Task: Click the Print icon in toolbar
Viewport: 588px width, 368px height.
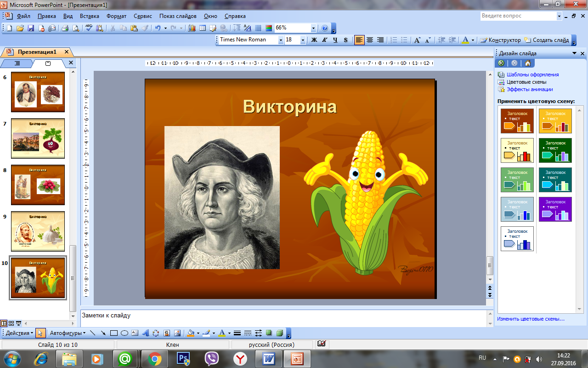Action: (65, 28)
